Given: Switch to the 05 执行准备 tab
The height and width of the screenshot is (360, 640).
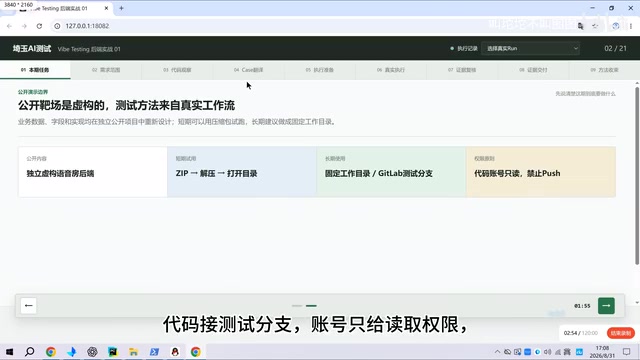Looking at the screenshot, I should pos(320,70).
